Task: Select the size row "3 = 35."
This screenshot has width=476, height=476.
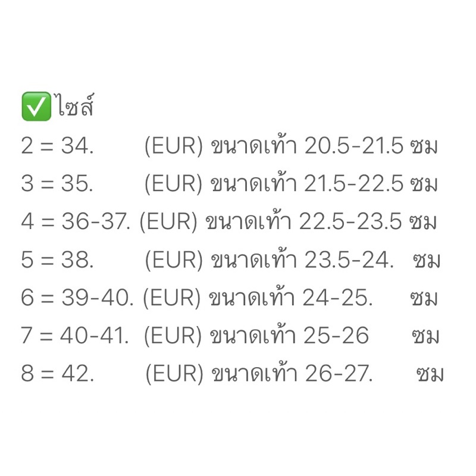Action: 57,184
